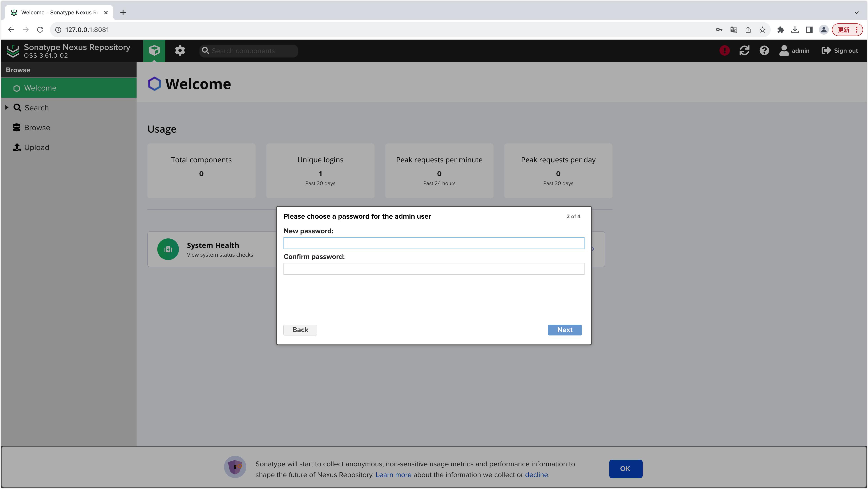This screenshot has width=868, height=489.
Task: Click the Unique logins card
Action: (x=320, y=171)
